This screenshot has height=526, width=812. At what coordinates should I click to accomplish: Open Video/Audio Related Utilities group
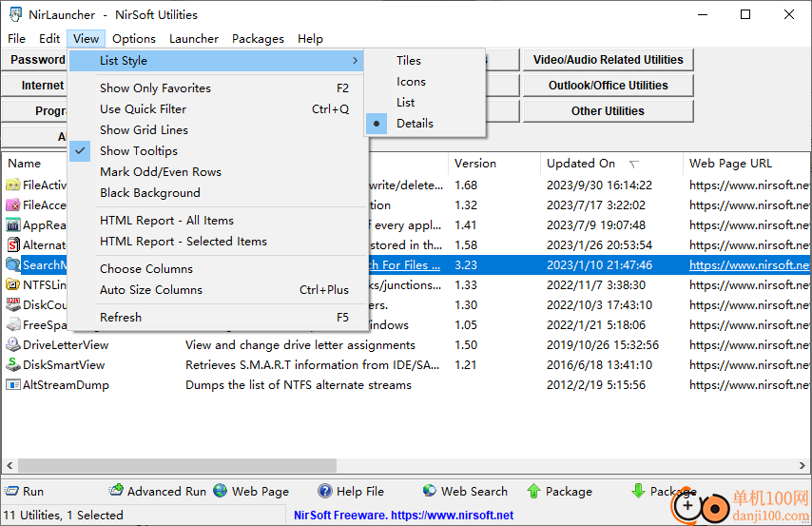click(x=608, y=60)
